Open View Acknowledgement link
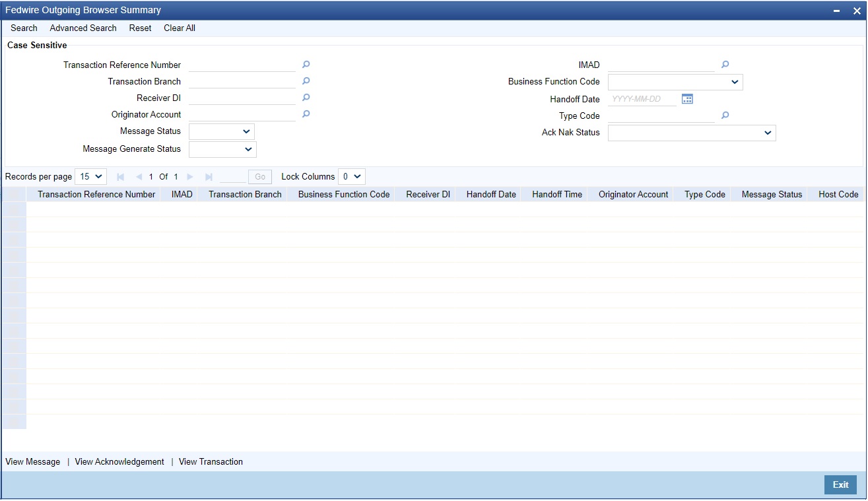Image resolution: width=868 pixels, height=501 pixels. point(119,461)
